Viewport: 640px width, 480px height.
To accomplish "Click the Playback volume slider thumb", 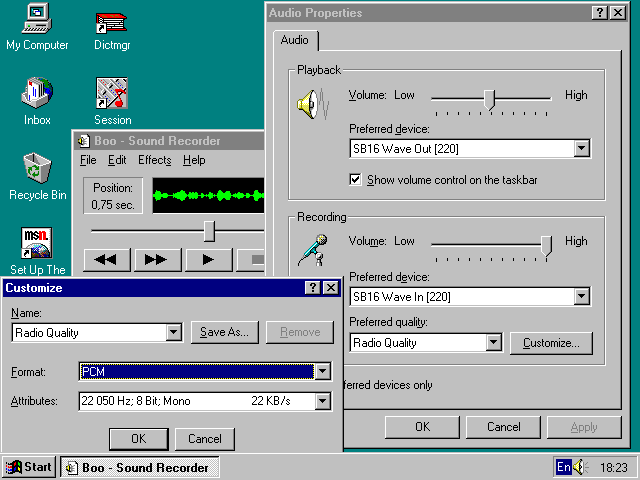I will (x=489, y=98).
